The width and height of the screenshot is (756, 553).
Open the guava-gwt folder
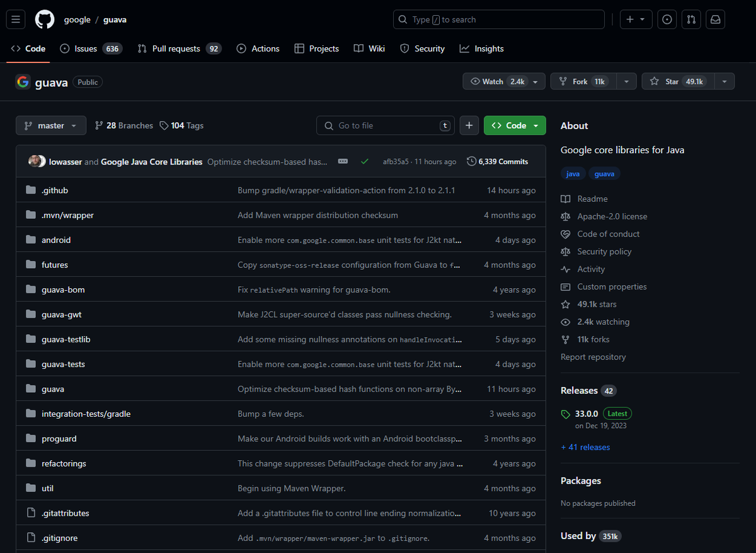pyautogui.click(x=62, y=315)
